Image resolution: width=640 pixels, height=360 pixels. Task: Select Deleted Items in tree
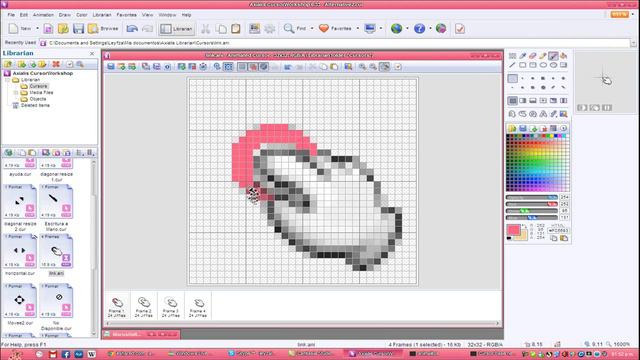[x=35, y=105]
